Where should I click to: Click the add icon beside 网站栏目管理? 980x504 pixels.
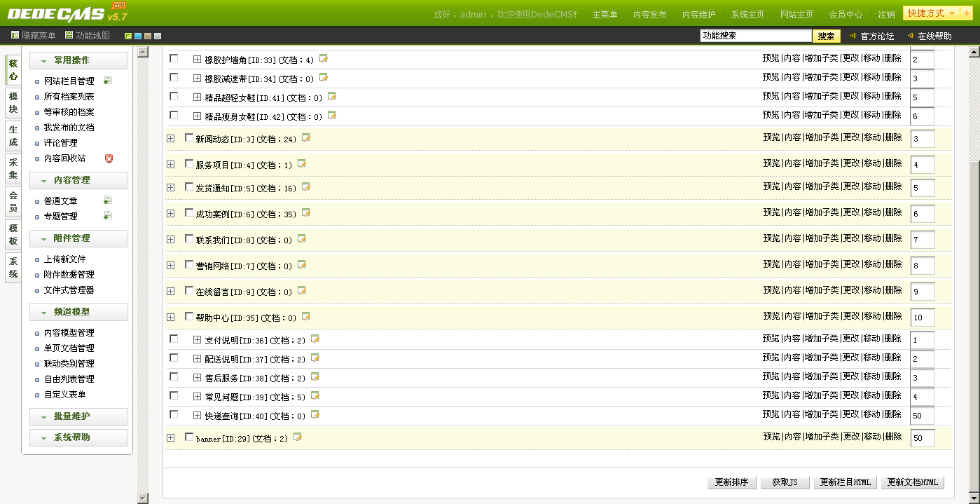pyautogui.click(x=107, y=81)
